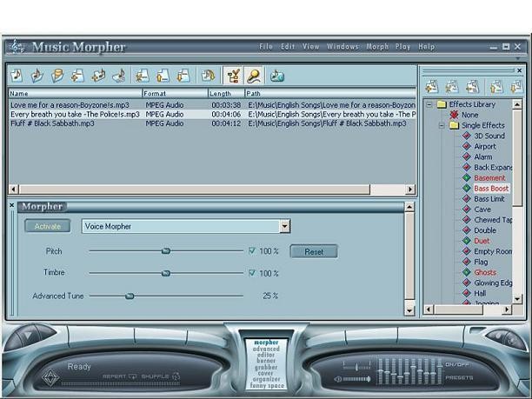Click the new file icon with music note page
Screen dimensions: 532x399
[x=17, y=76]
